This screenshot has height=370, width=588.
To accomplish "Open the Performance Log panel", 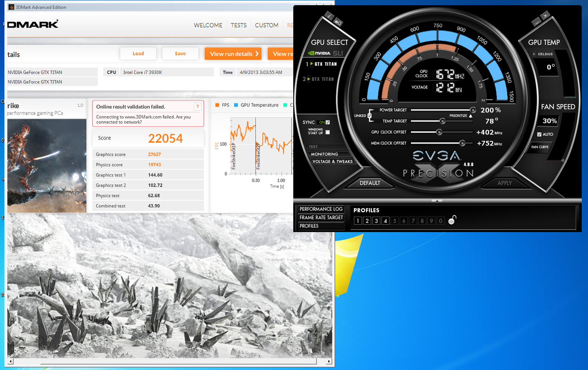I will tap(321, 209).
